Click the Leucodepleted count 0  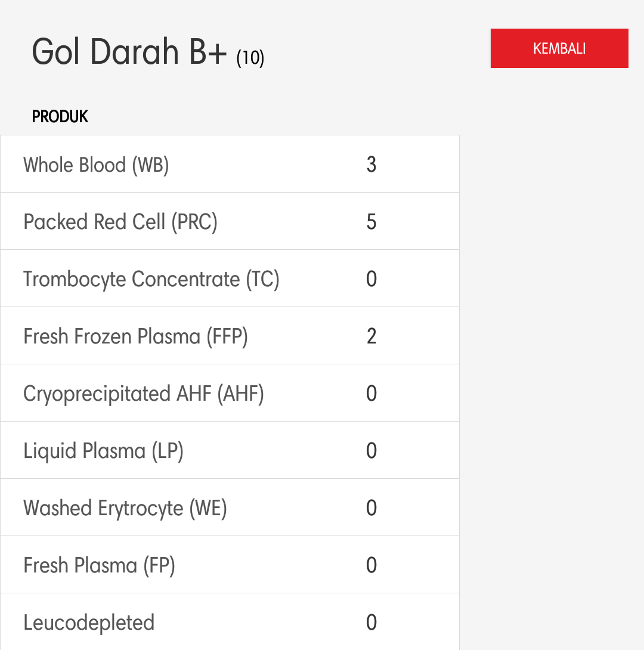(371, 622)
